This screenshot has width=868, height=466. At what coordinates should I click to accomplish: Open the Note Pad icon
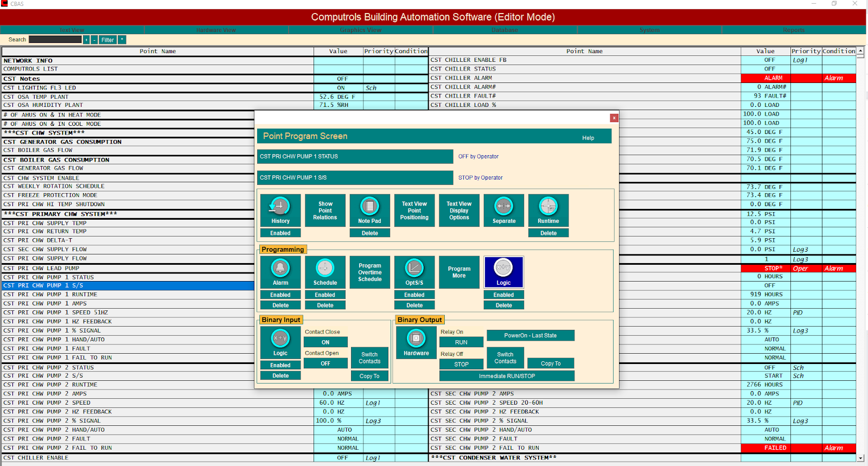pos(369,210)
